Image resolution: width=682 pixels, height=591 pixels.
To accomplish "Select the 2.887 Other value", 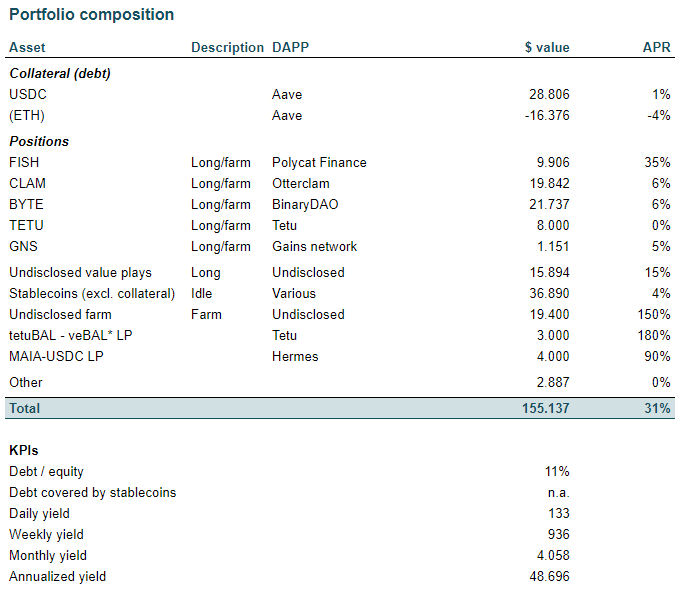I will (553, 383).
